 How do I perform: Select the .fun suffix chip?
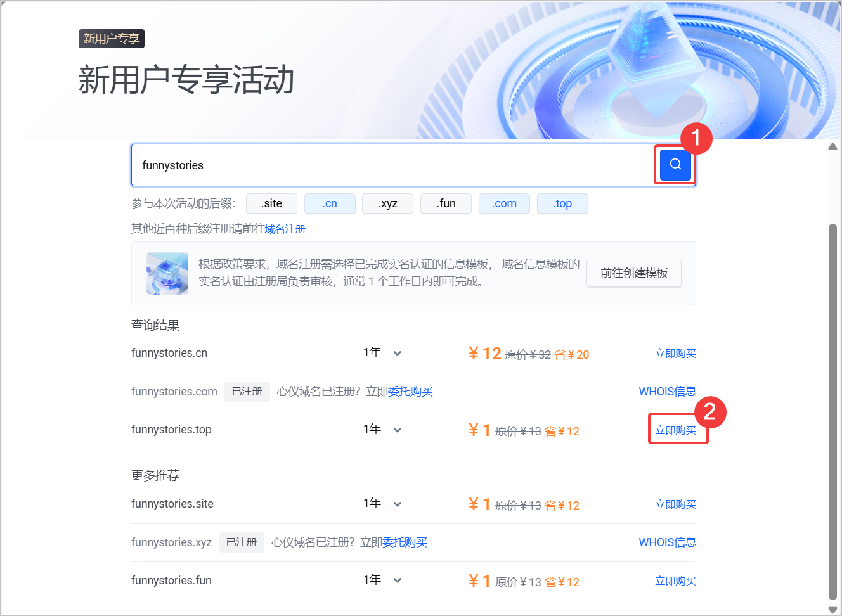(x=446, y=203)
